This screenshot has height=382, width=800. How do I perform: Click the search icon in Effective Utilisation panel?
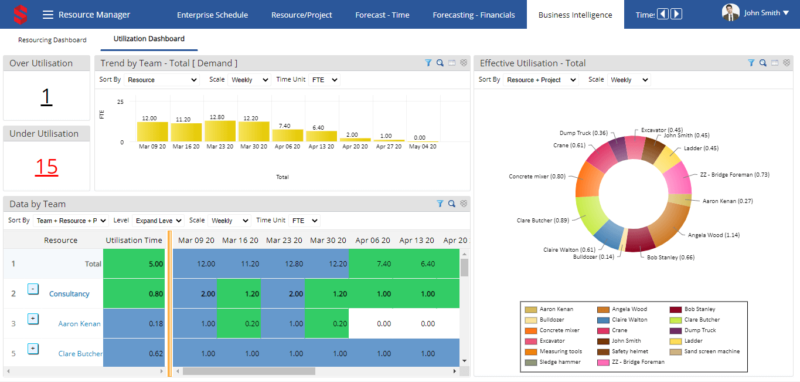(x=763, y=63)
